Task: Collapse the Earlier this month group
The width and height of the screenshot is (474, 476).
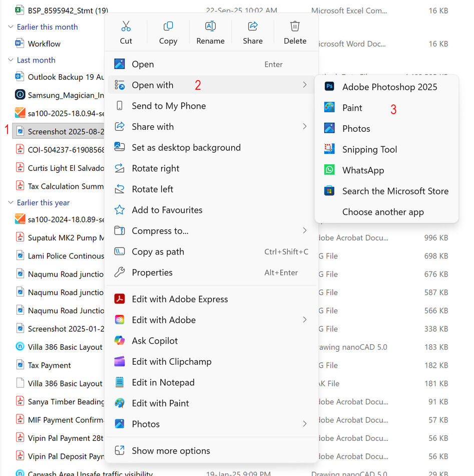Action: tap(11, 27)
